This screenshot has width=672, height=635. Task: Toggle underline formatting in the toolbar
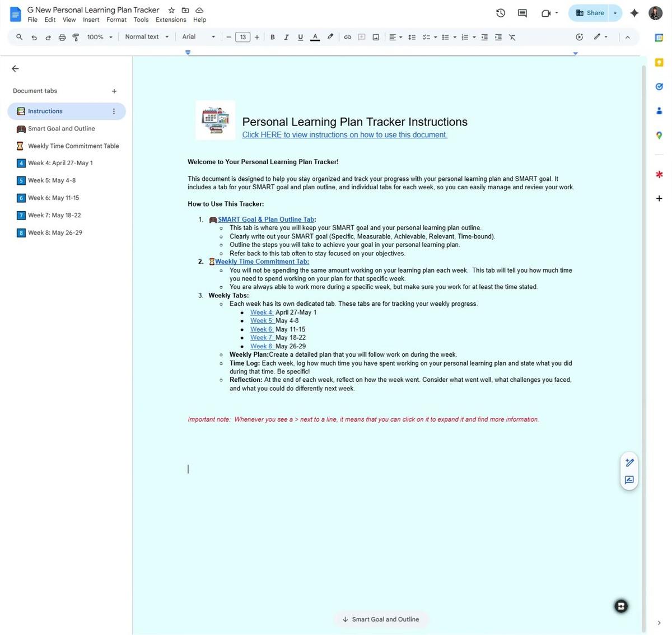click(x=300, y=37)
